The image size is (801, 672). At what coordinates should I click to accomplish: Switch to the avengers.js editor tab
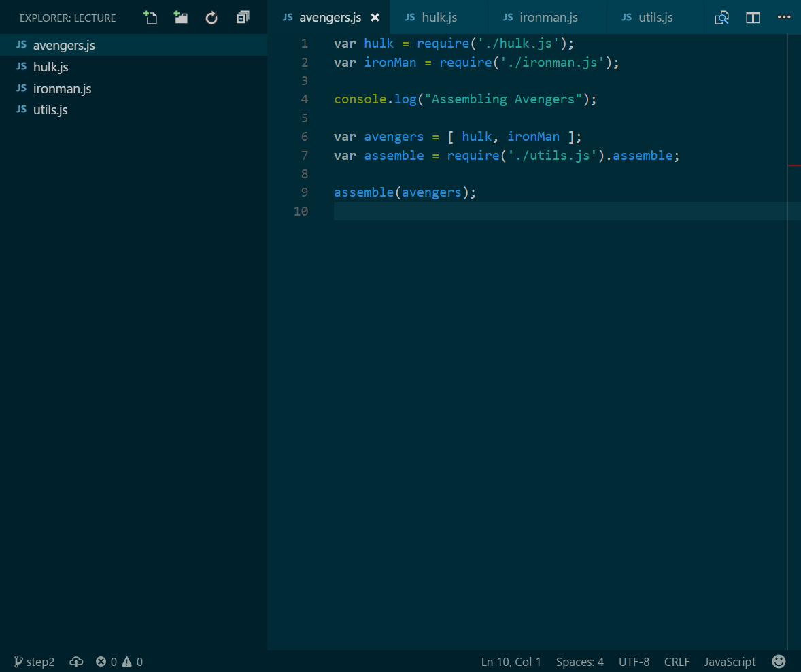click(330, 18)
